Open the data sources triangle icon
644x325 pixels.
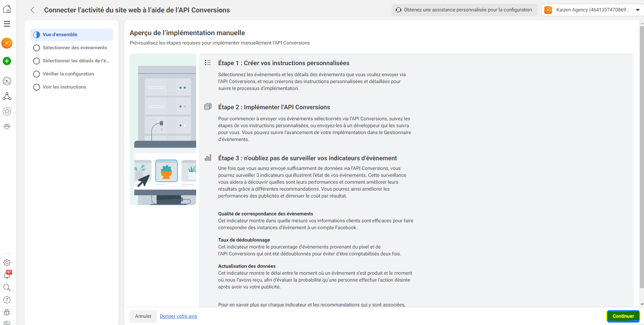click(7, 96)
